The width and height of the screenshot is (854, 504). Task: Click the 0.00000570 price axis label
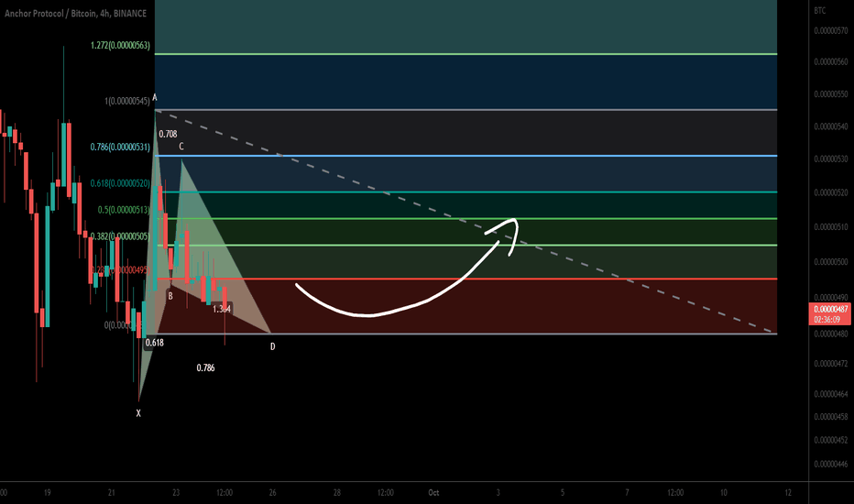pos(831,31)
